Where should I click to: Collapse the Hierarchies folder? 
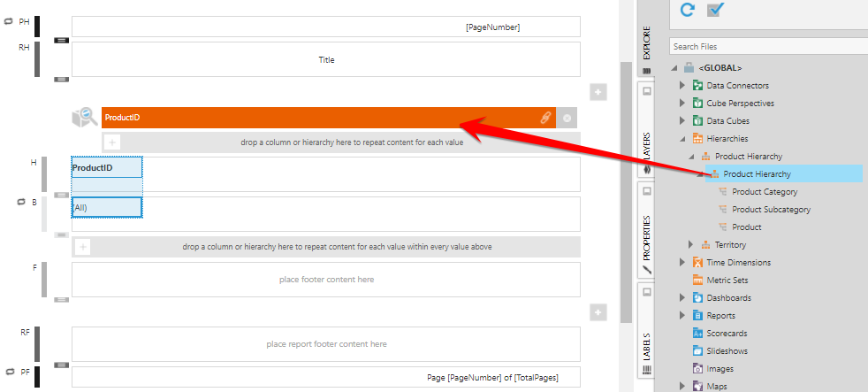681,139
